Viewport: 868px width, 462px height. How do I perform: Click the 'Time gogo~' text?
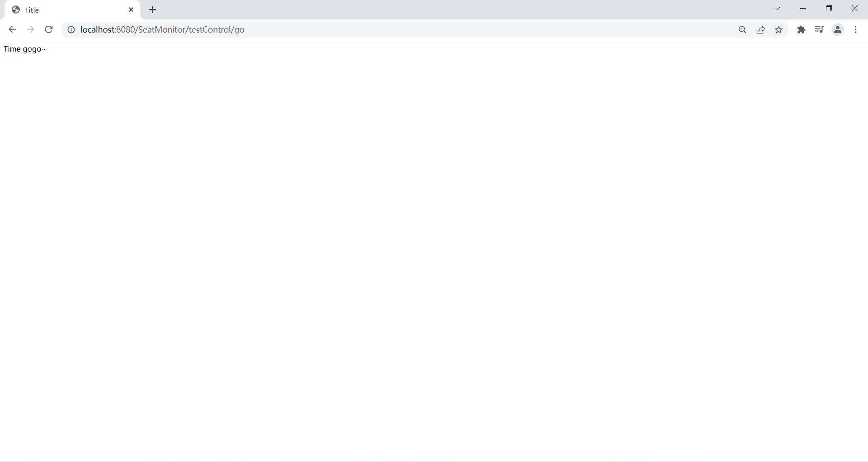[25, 49]
